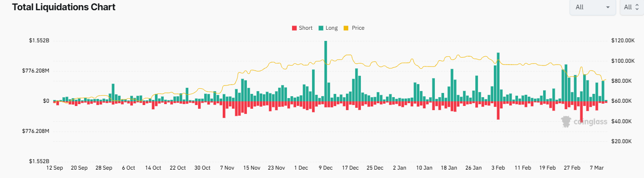Click the 11 Feb date label
The height and width of the screenshot is (178, 644).
pyautogui.click(x=523, y=168)
